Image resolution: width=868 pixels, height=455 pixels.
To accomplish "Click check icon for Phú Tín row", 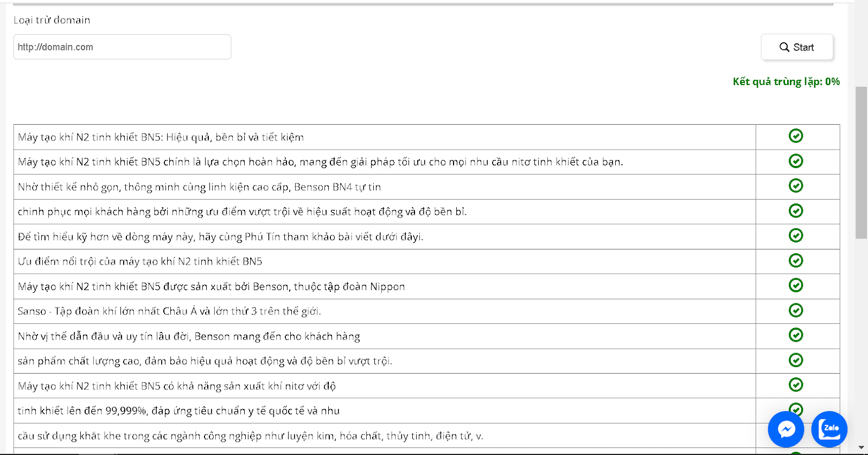I will click(795, 236).
